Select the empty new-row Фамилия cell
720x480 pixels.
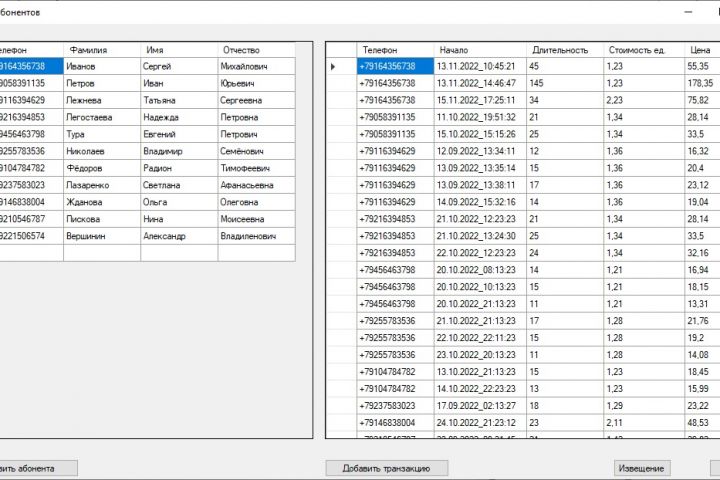pos(102,253)
